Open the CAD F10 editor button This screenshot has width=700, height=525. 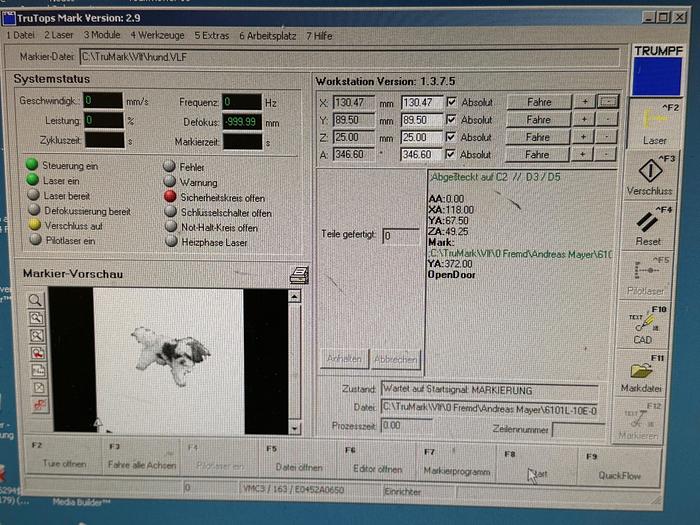click(x=643, y=325)
